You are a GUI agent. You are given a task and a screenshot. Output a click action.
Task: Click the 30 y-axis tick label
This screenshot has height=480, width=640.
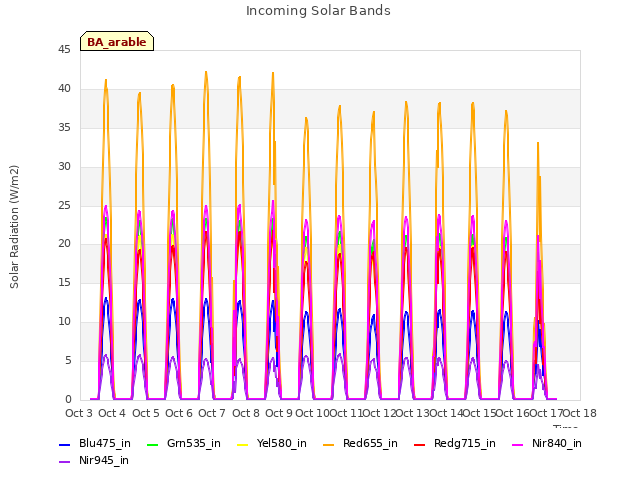tap(64, 167)
